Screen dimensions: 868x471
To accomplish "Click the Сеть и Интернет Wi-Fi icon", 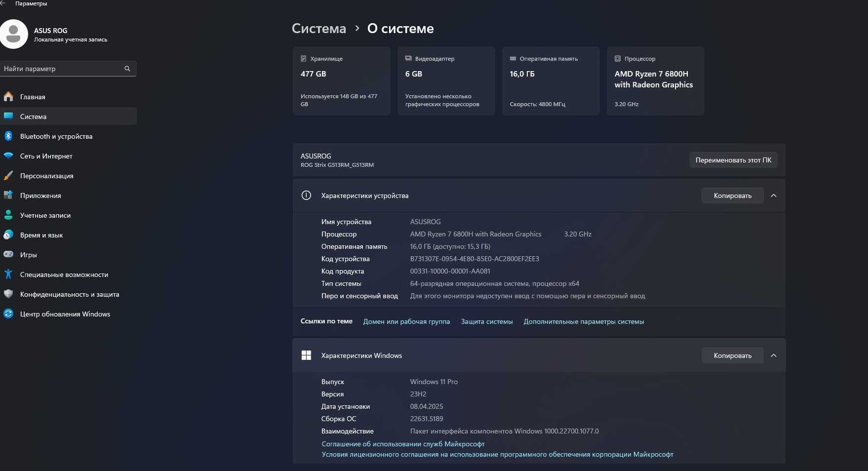I will coord(8,156).
